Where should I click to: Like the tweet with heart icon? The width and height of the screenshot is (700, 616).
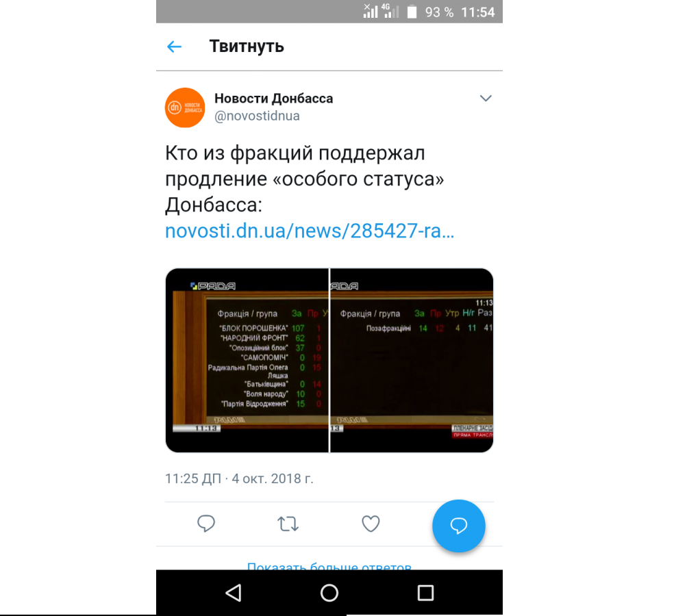[x=371, y=524]
